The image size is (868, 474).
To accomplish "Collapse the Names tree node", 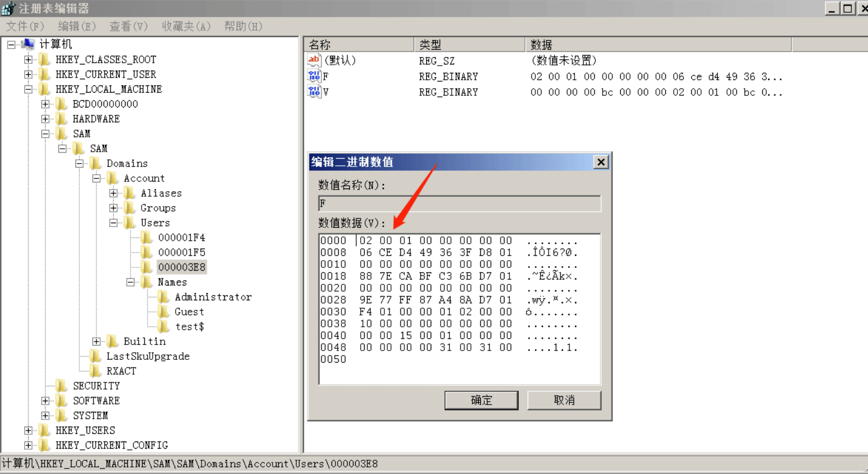I will click(x=131, y=282).
